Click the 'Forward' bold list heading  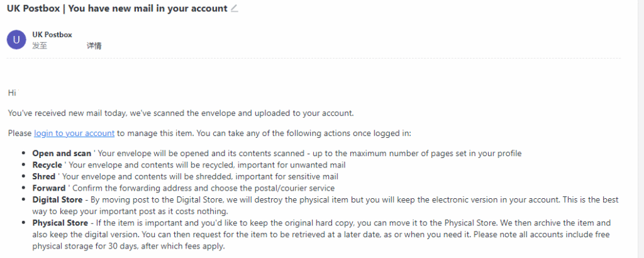pos(48,188)
